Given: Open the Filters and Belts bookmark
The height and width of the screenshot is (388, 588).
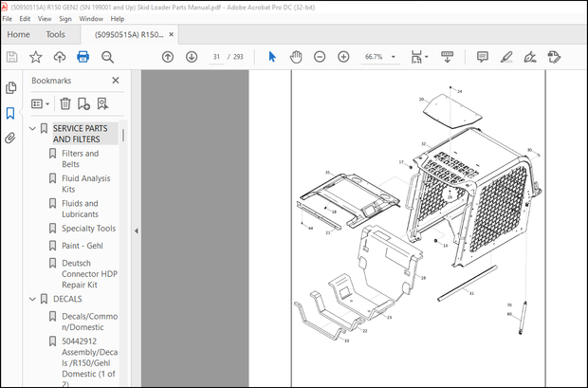Looking at the screenshot, I should 80,158.
